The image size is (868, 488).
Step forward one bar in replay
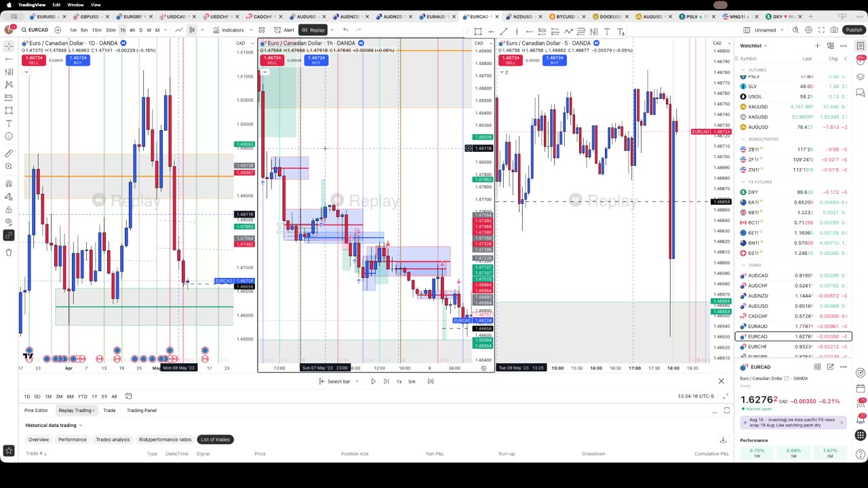tap(386, 382)
